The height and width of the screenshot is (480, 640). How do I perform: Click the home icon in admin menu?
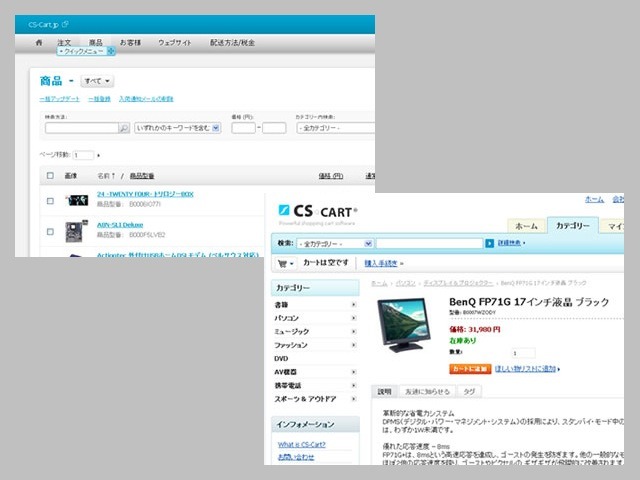pos(39,42)
